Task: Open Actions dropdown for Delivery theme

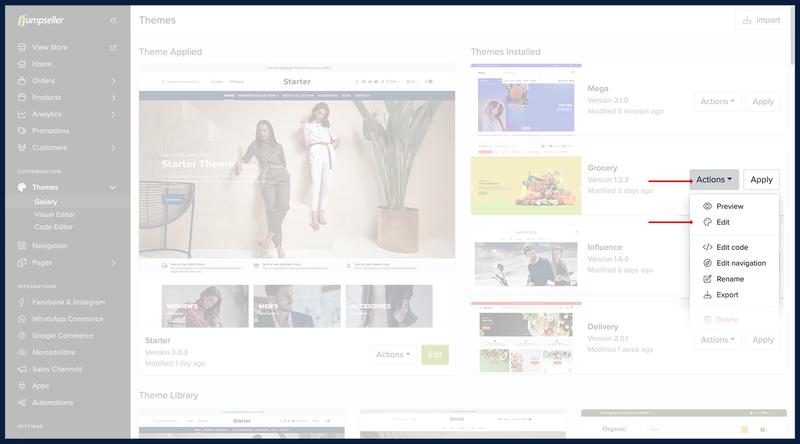Action: [717, 339]
